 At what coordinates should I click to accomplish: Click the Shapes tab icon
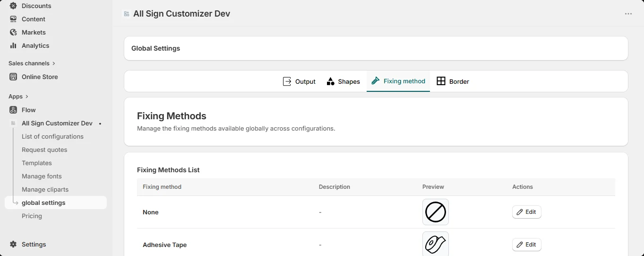tap(331, 81)
